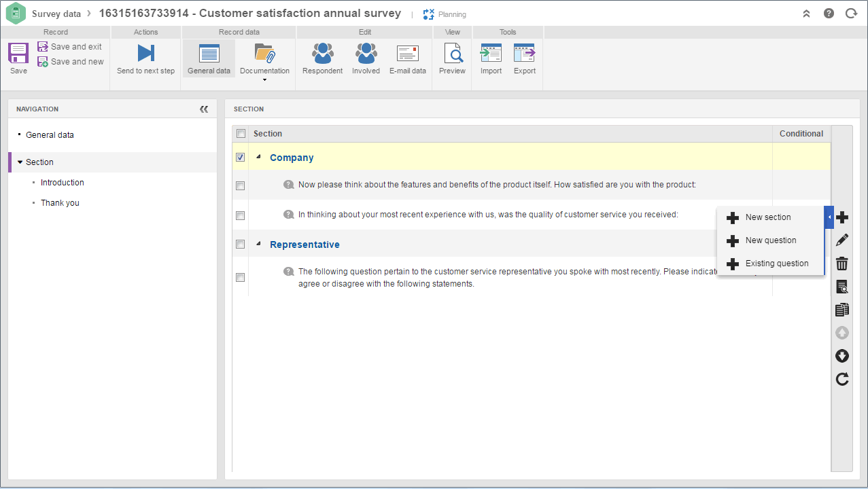Preview the survey
The height and width of the screenshot is (489, 868).
[x=452, y=58]
